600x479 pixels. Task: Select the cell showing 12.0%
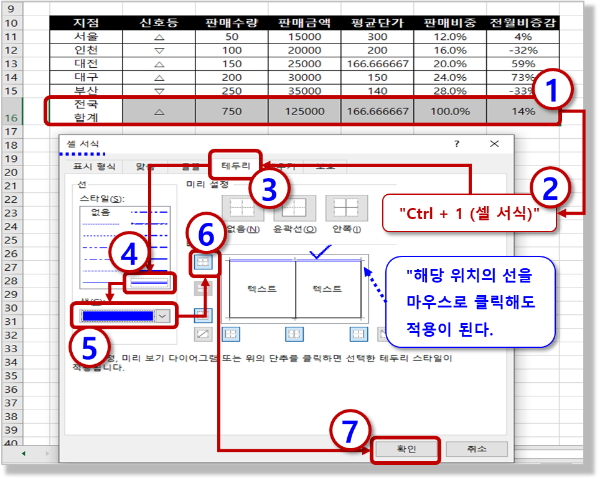(x=450, y=37)
